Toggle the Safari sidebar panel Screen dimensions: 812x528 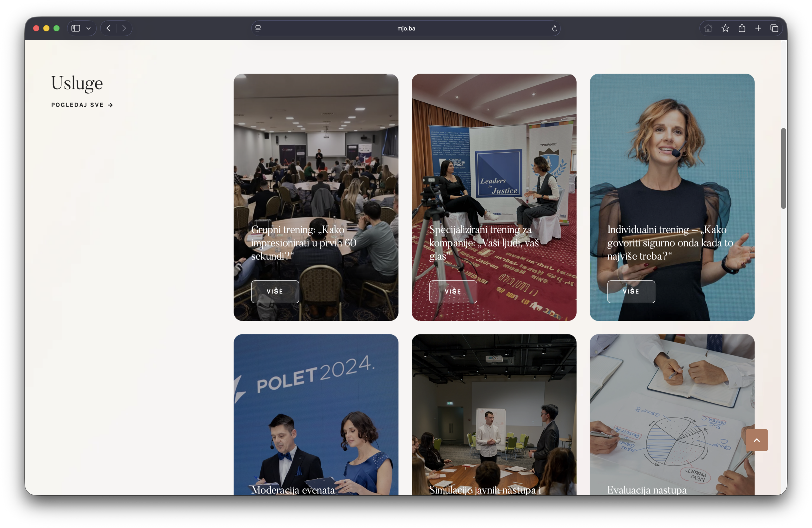pyautogui.click(x=76, y=28)
